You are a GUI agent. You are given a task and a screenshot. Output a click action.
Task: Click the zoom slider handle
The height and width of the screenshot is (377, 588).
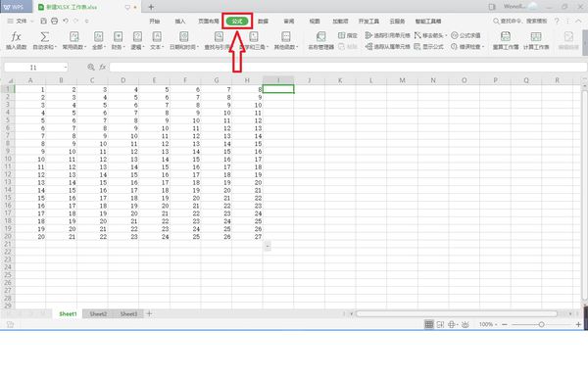(541, 324)
